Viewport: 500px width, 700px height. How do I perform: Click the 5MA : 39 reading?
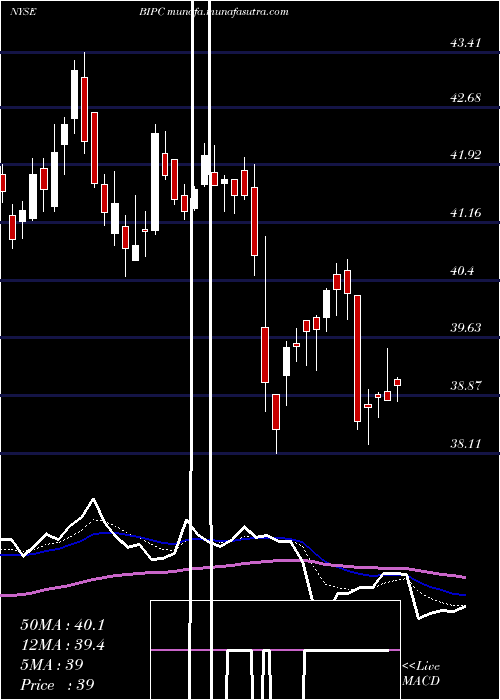tap(52, 665)
